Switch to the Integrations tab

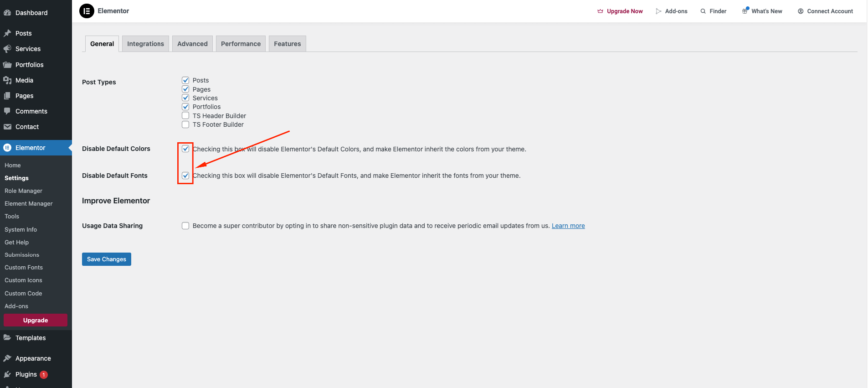[145, 44]
